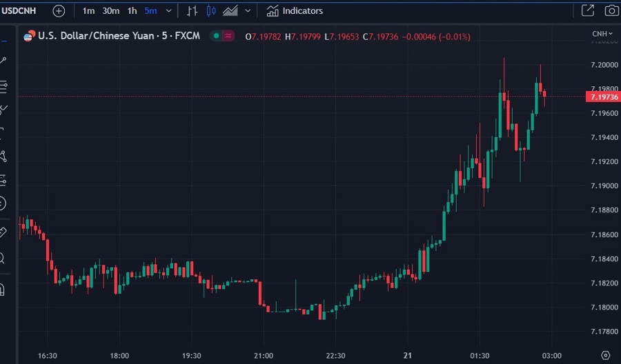The width and height of the screenshot is (621, 364).
Task: Toggle the pink data mode indicator
Action: pos(228,36)
